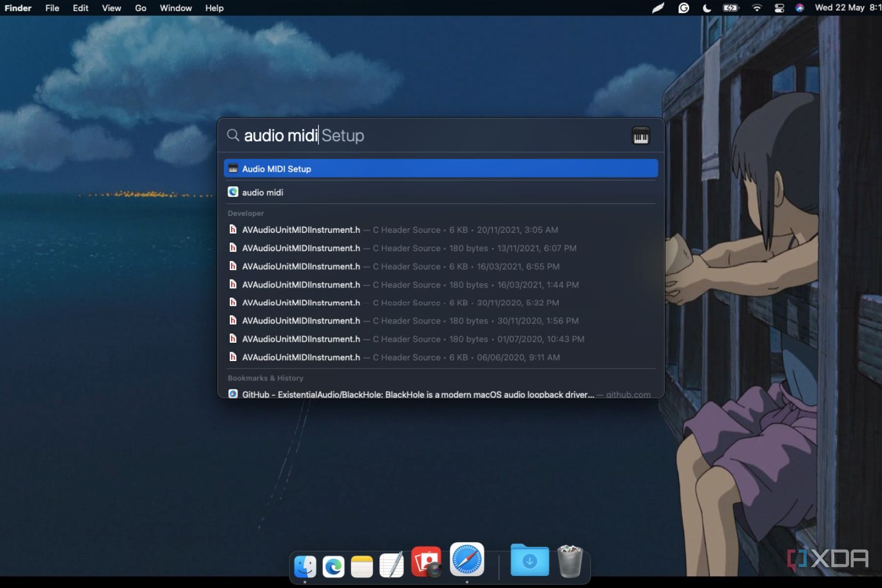The image size is (882, 588).
Task: Open AVAudioUnitMIDIInstrument.h dated 16/03/2021, 1:44 PM
Action: click(440, 285)
